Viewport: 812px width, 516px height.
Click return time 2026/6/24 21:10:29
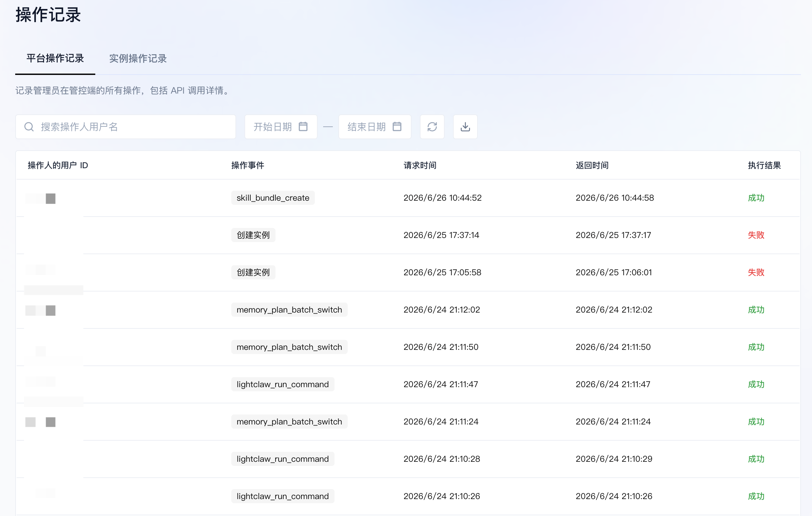(x=614, y=459)
